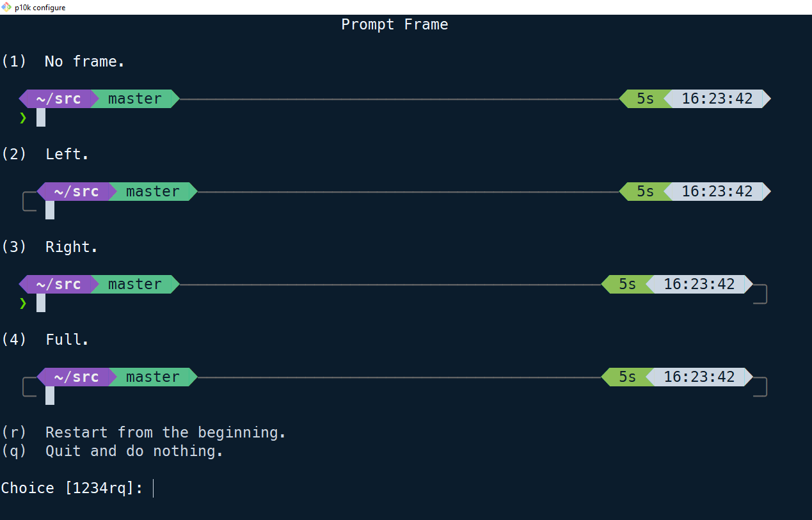Click the p10k configure title bar label
This screenshot has width=812, height=520.
pos(40,7)
